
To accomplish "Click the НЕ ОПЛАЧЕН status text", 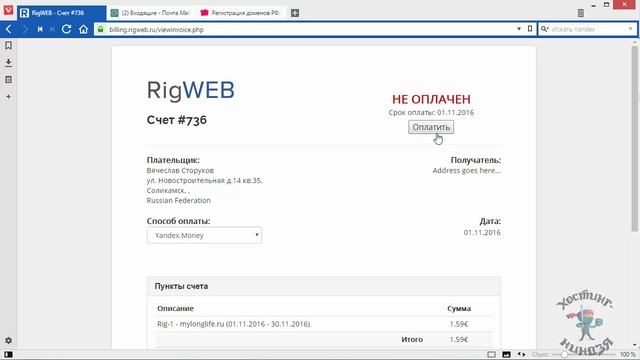I will click(431, 99).
